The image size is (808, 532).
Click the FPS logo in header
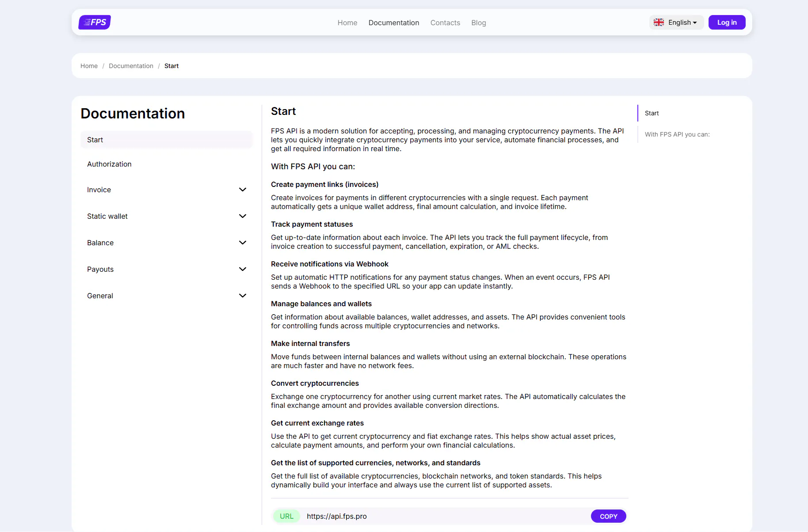(x=95, y=22)
